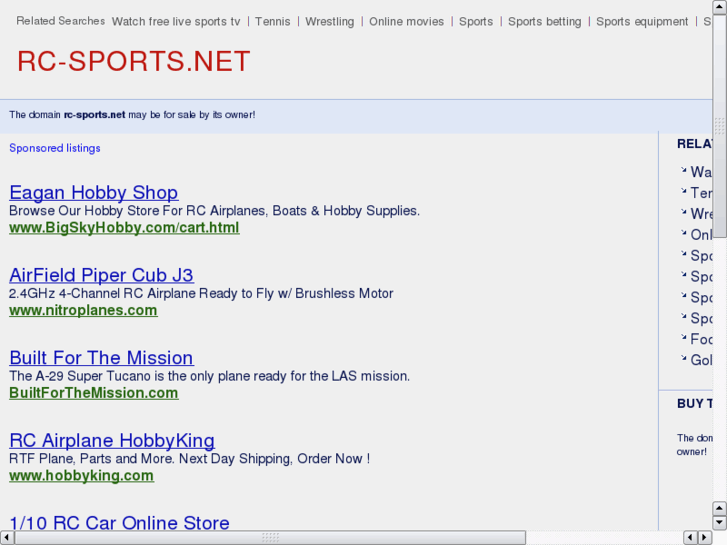Click 'RTF Plane, Parts and More' description

(x=190, y=458)
